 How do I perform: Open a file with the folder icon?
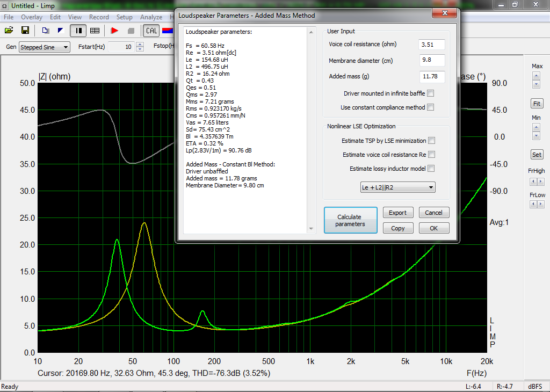[9, 31]
